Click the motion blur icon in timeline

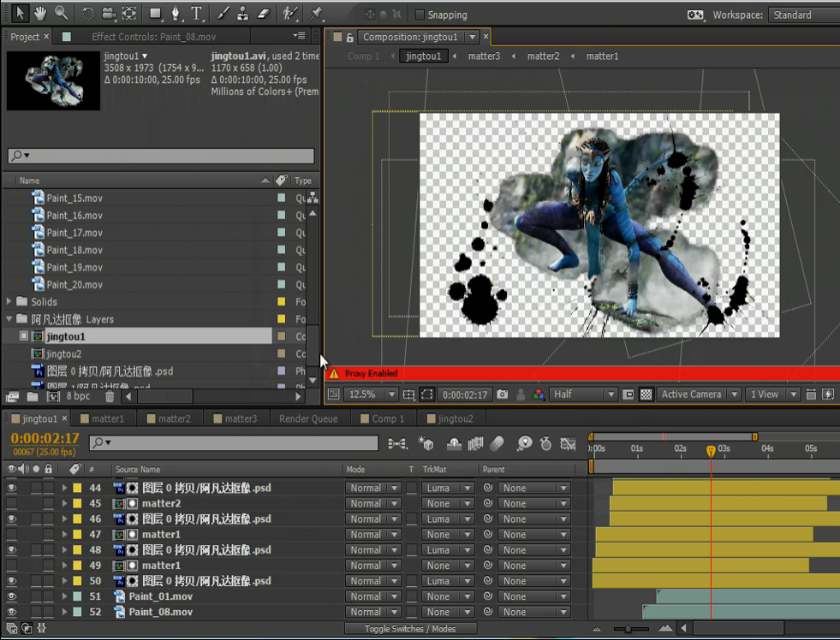tap(497, 443)
